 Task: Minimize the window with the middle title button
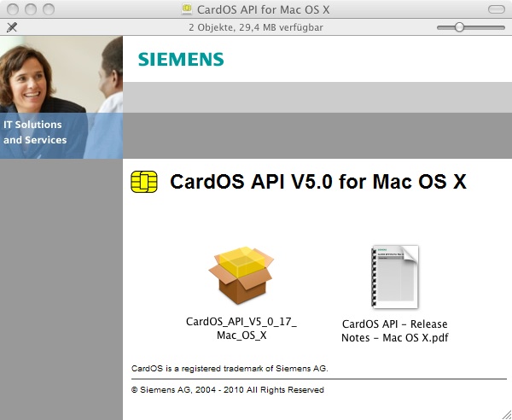(x=30, y=9)
